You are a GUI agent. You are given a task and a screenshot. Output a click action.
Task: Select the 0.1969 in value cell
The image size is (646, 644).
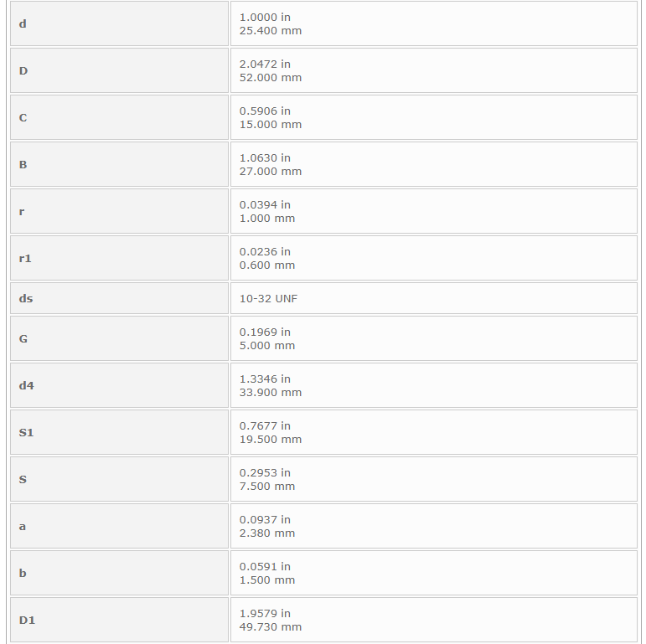(433, 338)
